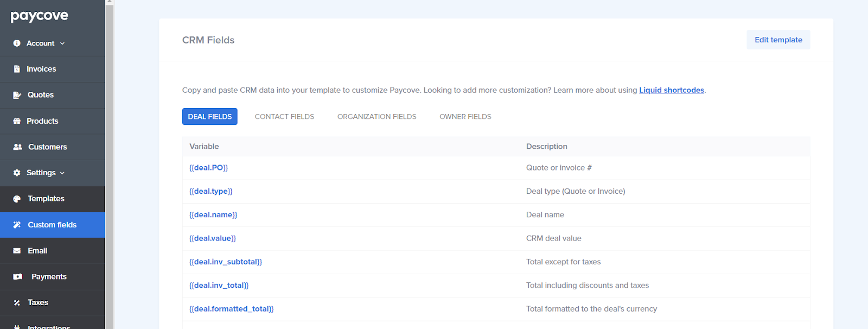This screenshot has height=329, width=868.
Task: Click the Description column header
Action: pyautogui.click(x=547, y=147)
